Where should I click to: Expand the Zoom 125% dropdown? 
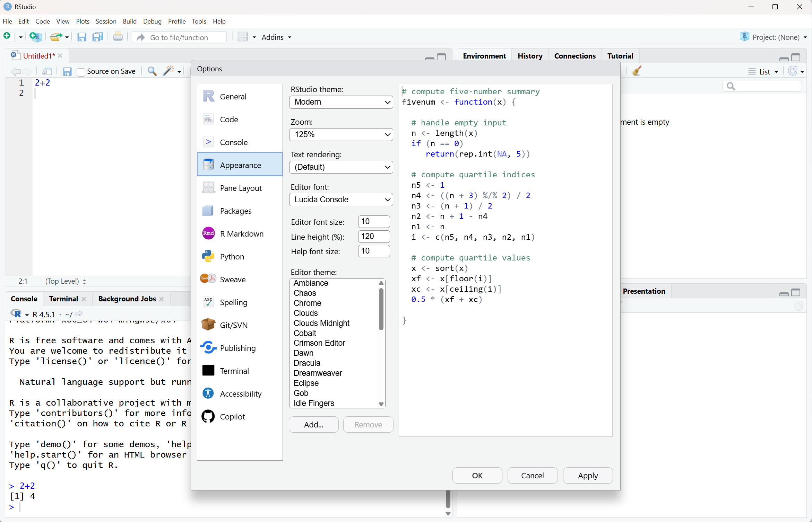click(341, 135)
